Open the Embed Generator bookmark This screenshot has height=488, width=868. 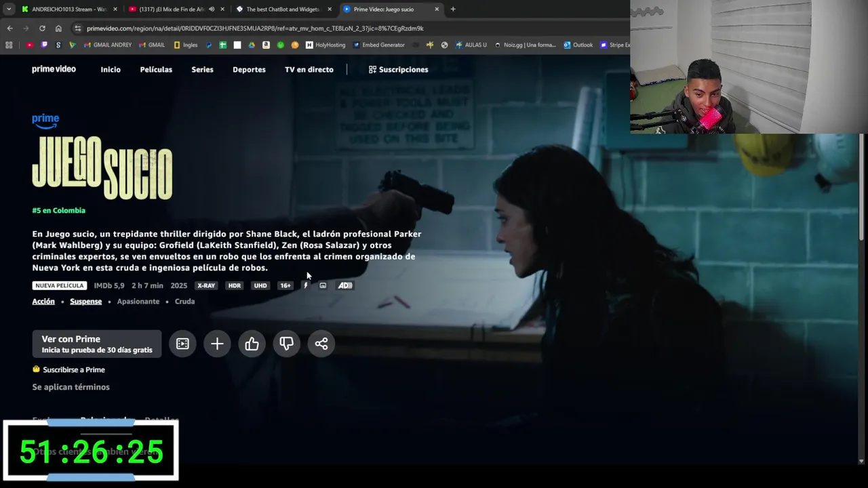click(378, 45)
